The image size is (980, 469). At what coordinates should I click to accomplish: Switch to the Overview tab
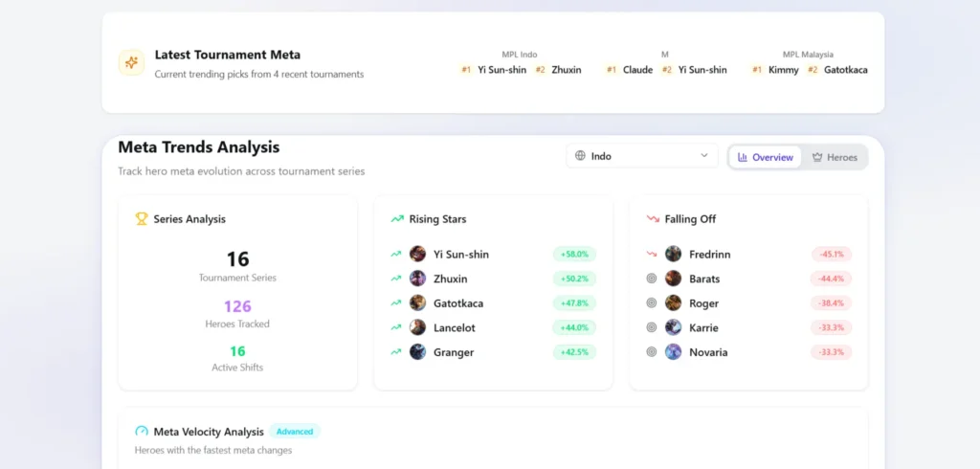tap(765, 157)
